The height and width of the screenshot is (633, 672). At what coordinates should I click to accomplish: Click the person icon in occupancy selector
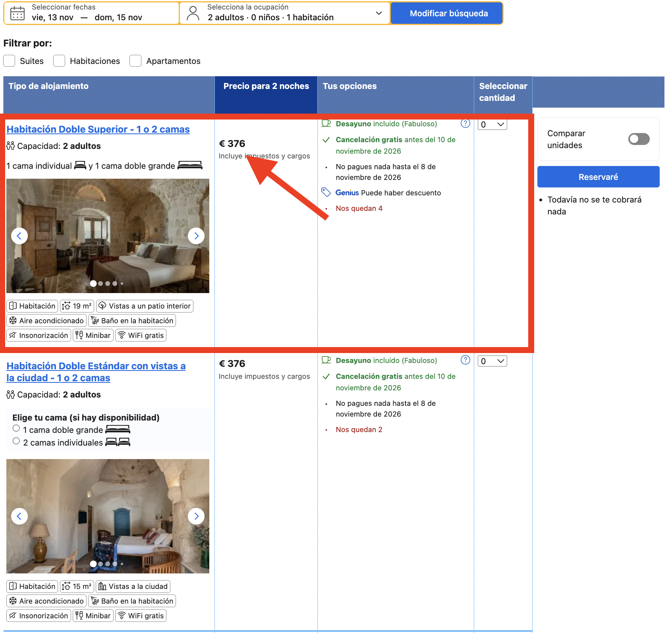(193, 13)
